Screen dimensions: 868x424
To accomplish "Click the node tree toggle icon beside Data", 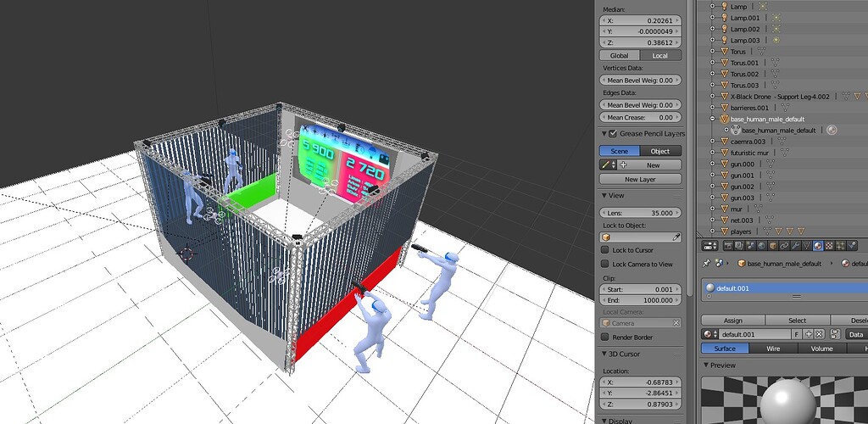I will tap(835, 334).
